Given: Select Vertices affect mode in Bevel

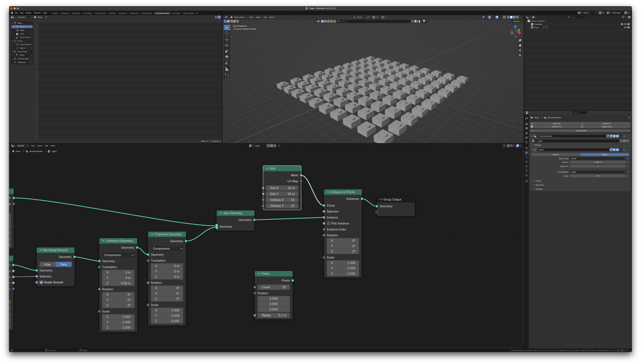Looking at the screenshot, I should pyautogui.click(x=556, y=154).
